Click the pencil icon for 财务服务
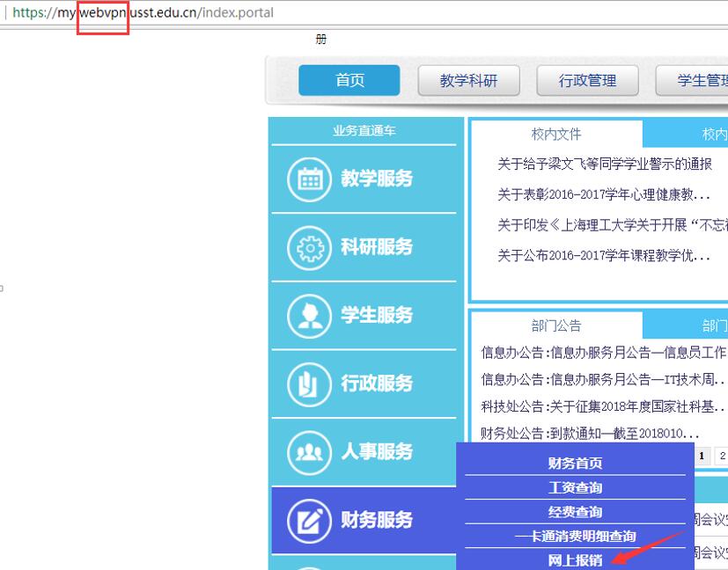 (309, 520)
